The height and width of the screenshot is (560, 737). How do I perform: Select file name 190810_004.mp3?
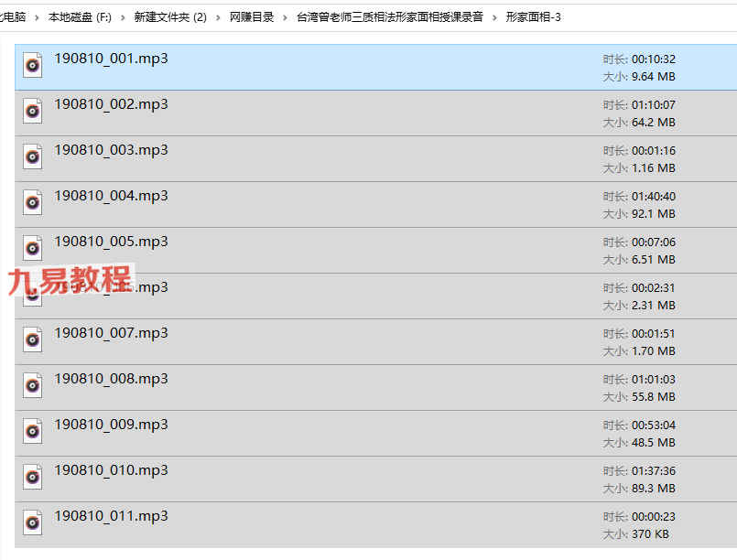[x=111, y=196]
